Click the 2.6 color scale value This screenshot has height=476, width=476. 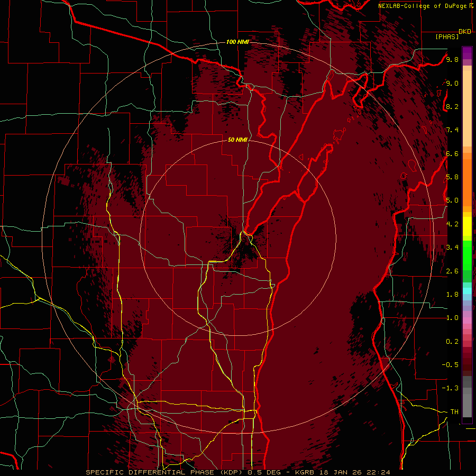[452, 271]
